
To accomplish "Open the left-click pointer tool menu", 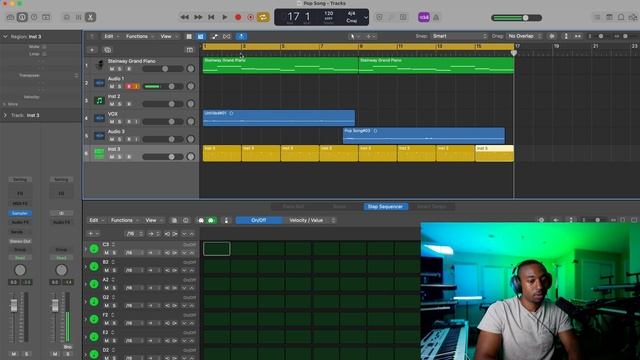I will click(354, 36).
